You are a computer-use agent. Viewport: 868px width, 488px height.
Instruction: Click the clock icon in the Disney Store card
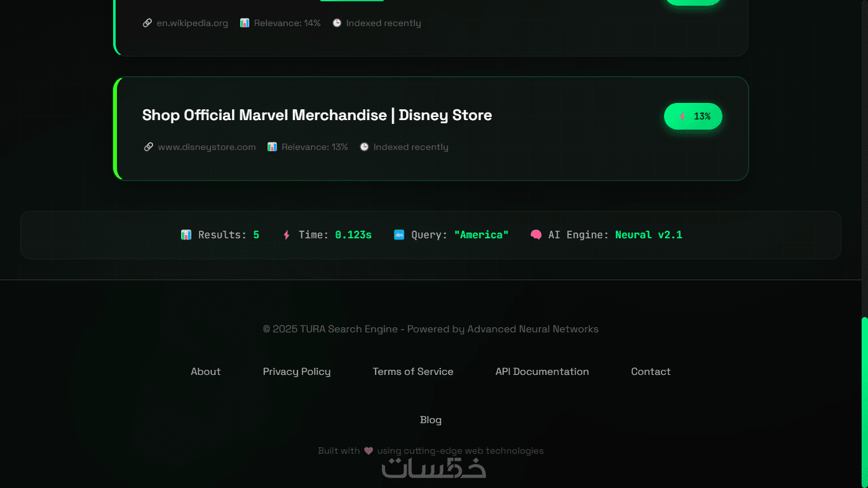[x=364, y=147]
